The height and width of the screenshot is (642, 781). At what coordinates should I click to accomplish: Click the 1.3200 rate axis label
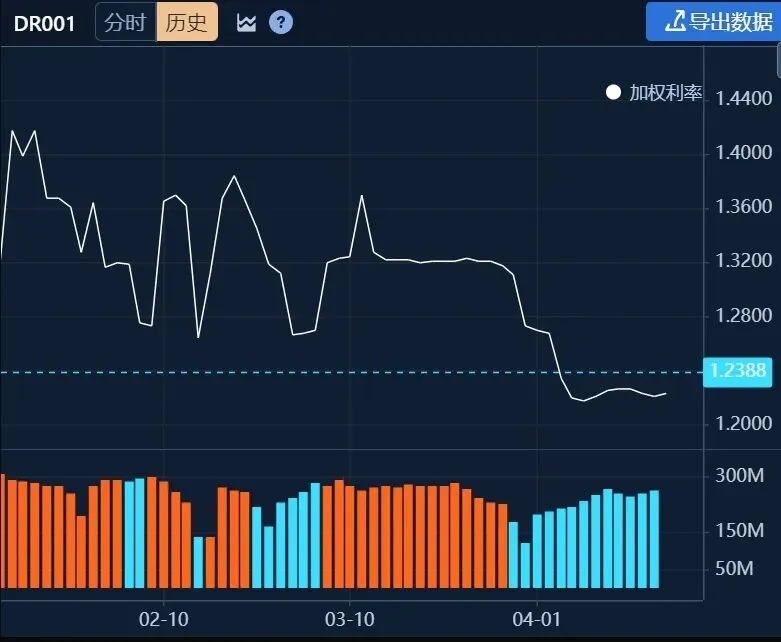[744, 260]
